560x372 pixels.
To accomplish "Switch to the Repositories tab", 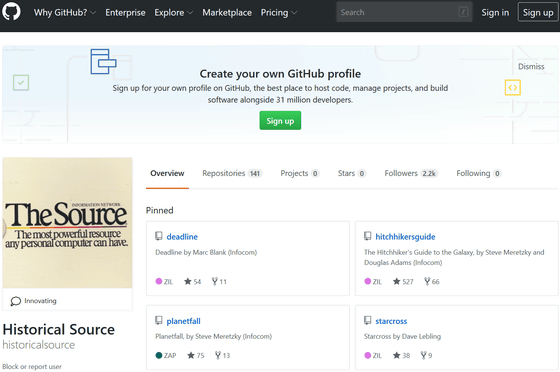I will point(232,173).
